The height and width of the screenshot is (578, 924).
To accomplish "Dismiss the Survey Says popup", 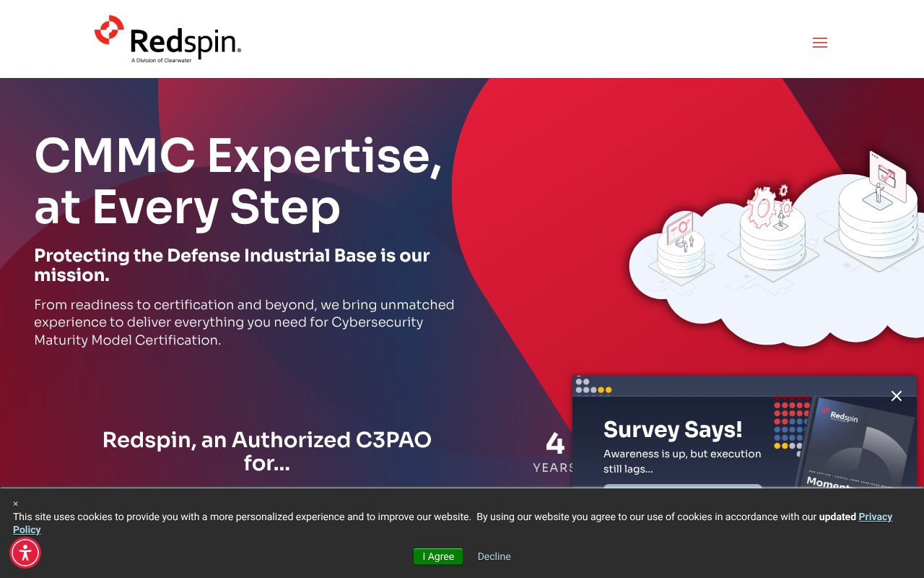I will pos(897,396).
